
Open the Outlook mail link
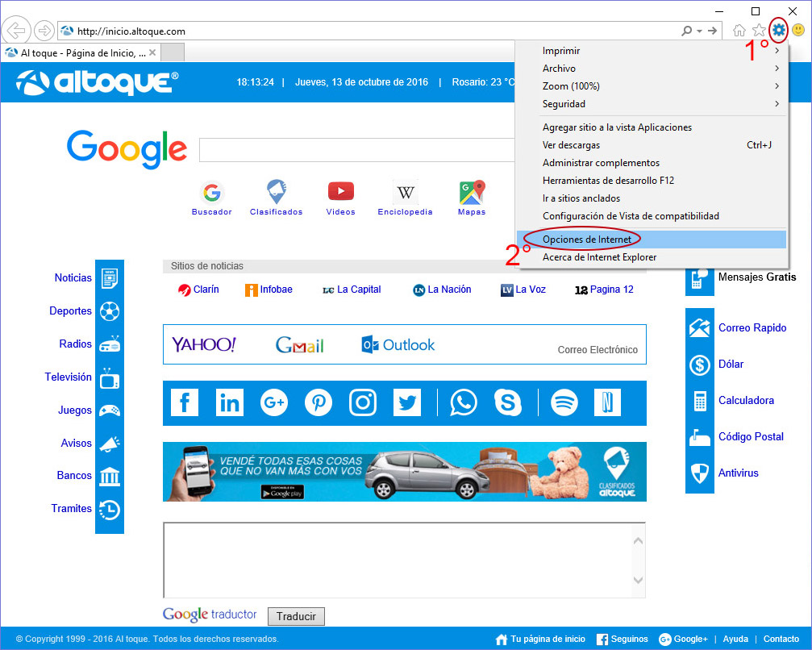click(398, 345)
